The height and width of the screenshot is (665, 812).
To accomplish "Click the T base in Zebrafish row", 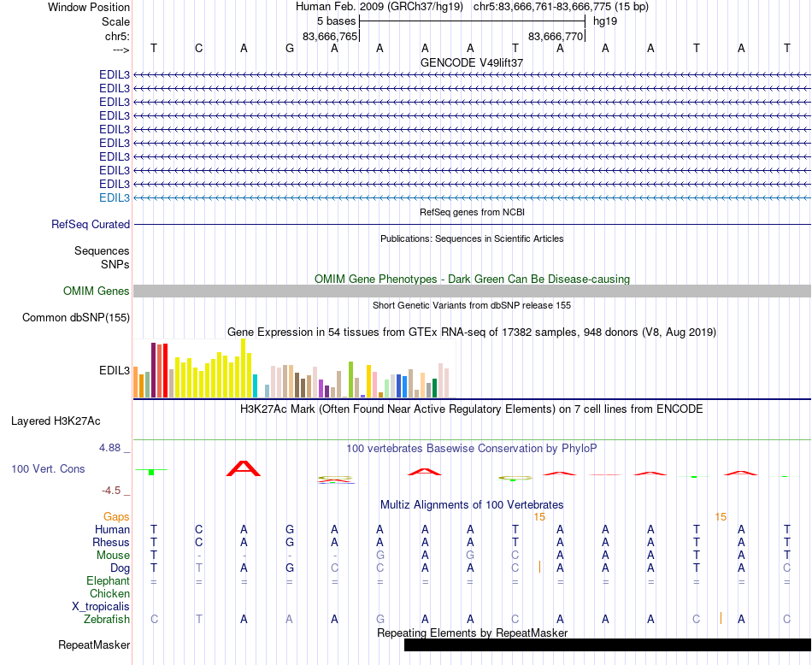I will pos(199,619).
